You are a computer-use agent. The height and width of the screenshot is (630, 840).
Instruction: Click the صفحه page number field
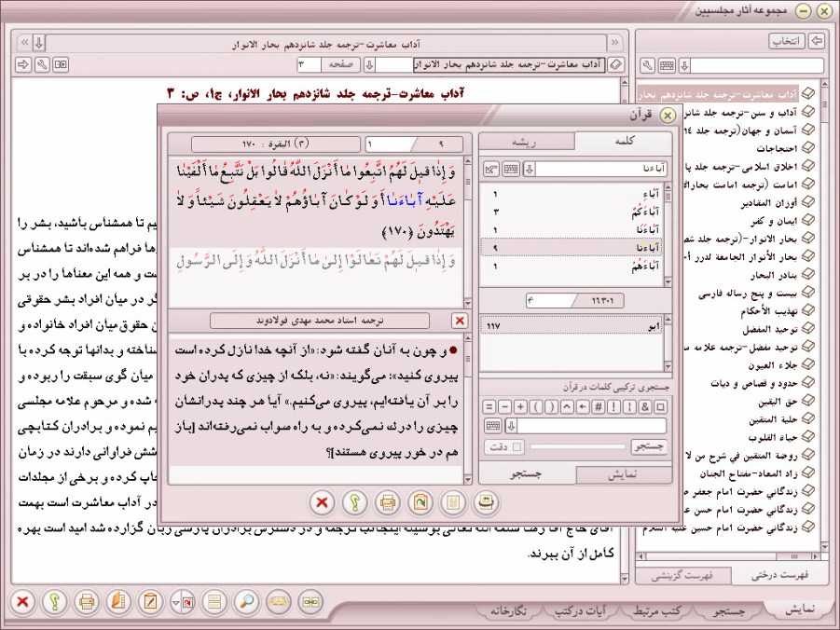(x=310, y=65)
